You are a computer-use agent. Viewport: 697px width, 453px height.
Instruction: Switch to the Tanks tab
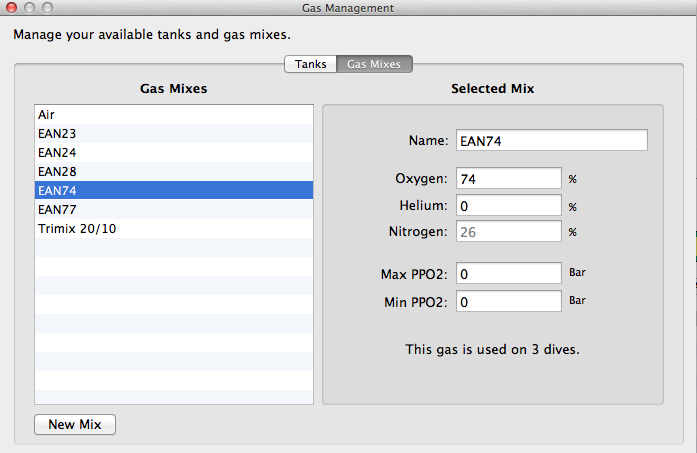pyautogui.click(x=310, y=64)
